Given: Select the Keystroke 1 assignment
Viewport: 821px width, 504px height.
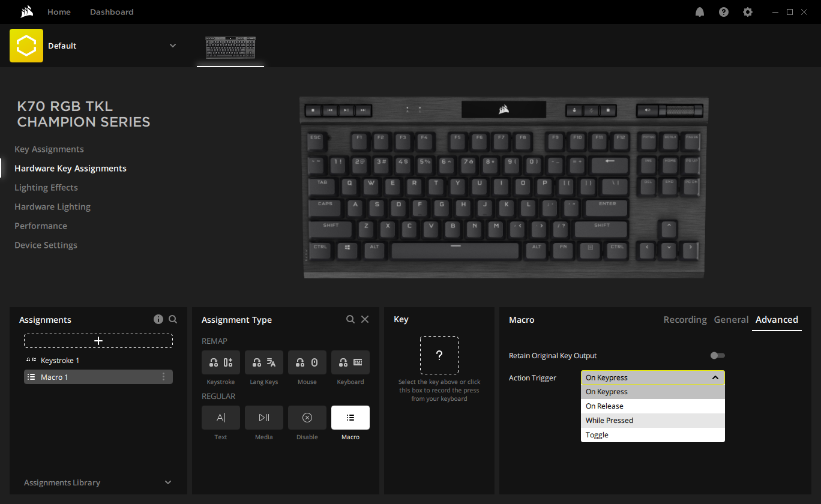Looking at the screenshot, I should tap(98, 360).
